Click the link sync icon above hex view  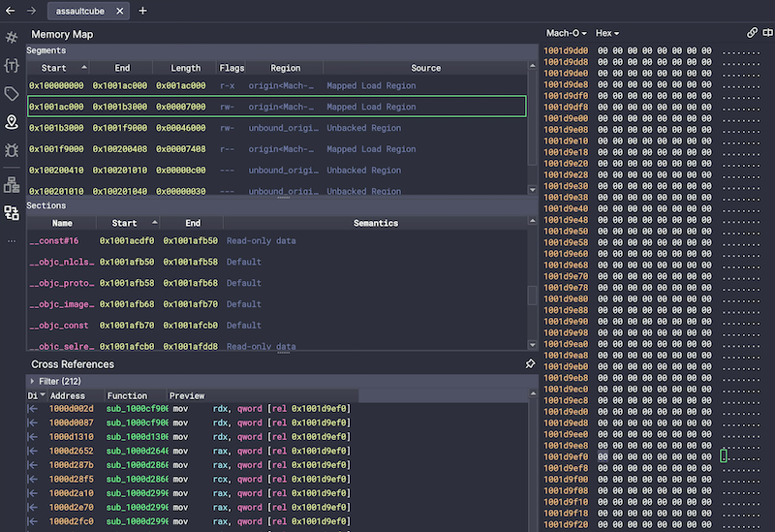tap(753, 33)
